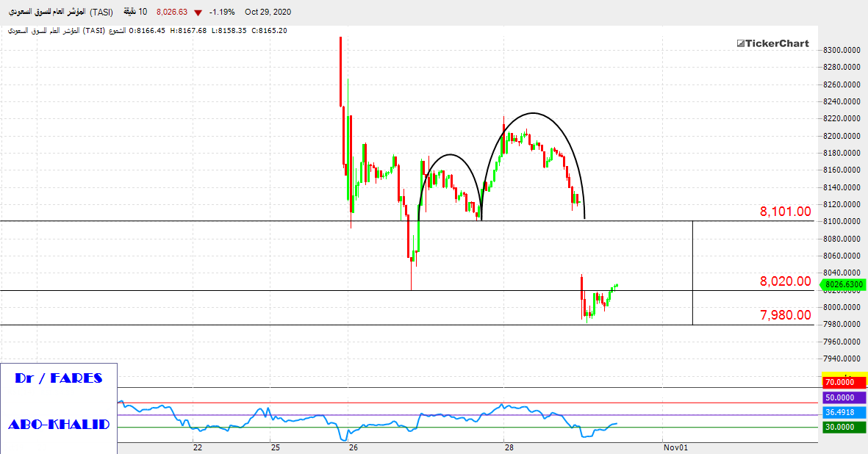The height and width of the screenshot is (454, 868).
Task: Click the red 8,101.00 level label
Action: coord(785,212)
